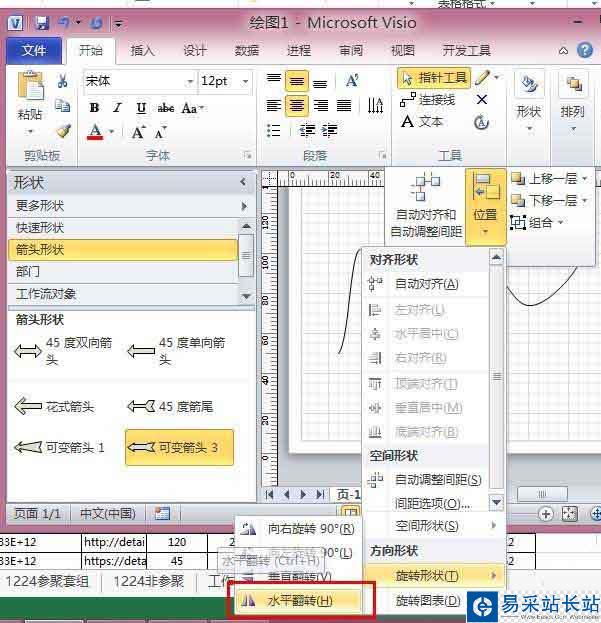This screenshot has width=601, height=623.
Task: Toggle align text right
Action: pos(321,105)
